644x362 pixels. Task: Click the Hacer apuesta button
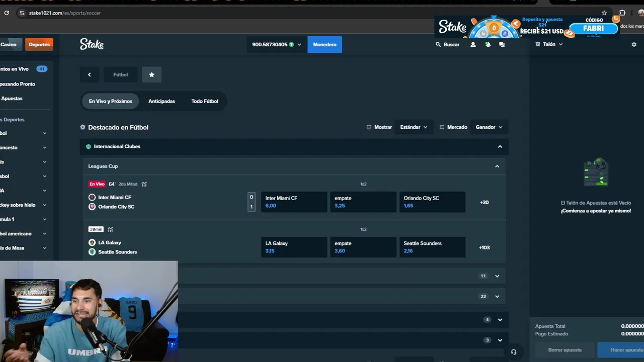(x=621, y=350)
